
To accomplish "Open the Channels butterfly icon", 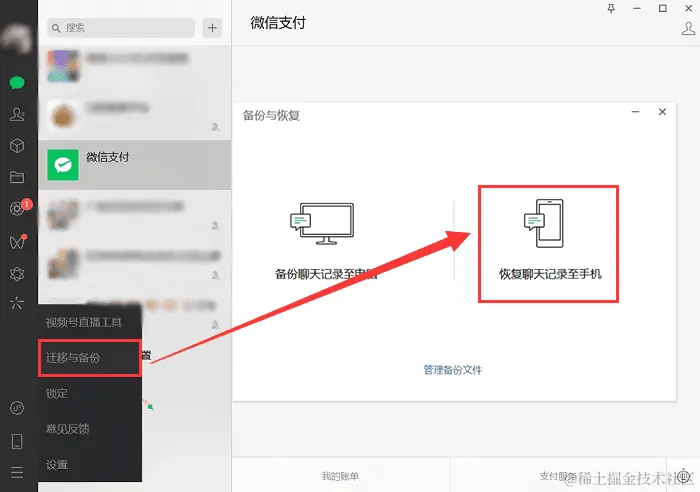I will pos(18,242).
